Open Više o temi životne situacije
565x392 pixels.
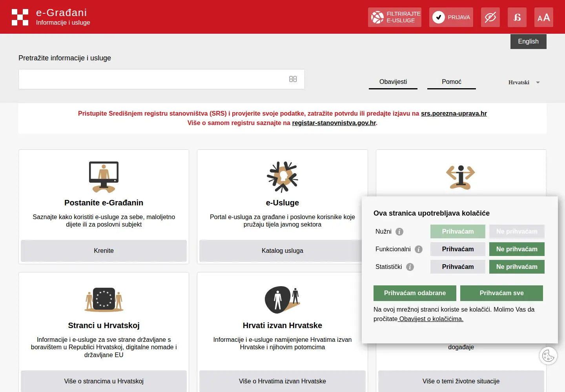pos(461,381)
